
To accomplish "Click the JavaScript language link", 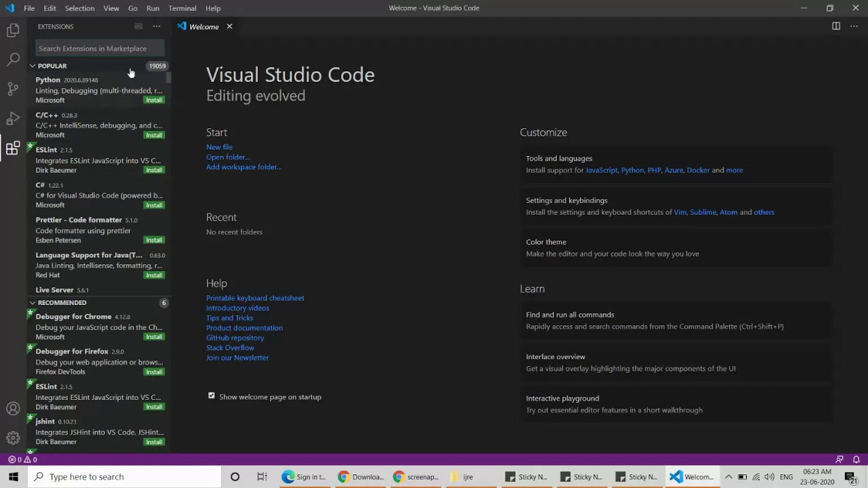I will pyautogui.click(x=601, y=170).
